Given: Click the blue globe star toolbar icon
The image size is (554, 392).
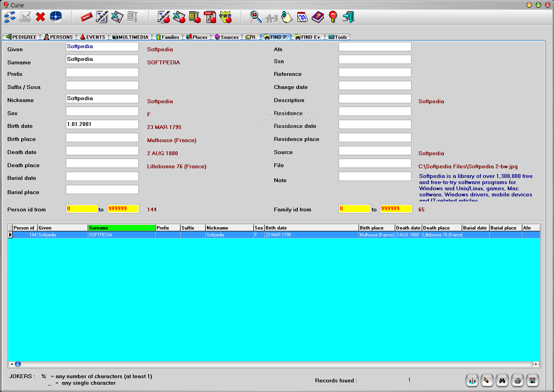Looking at the screenshot, I should coord(56,17).
